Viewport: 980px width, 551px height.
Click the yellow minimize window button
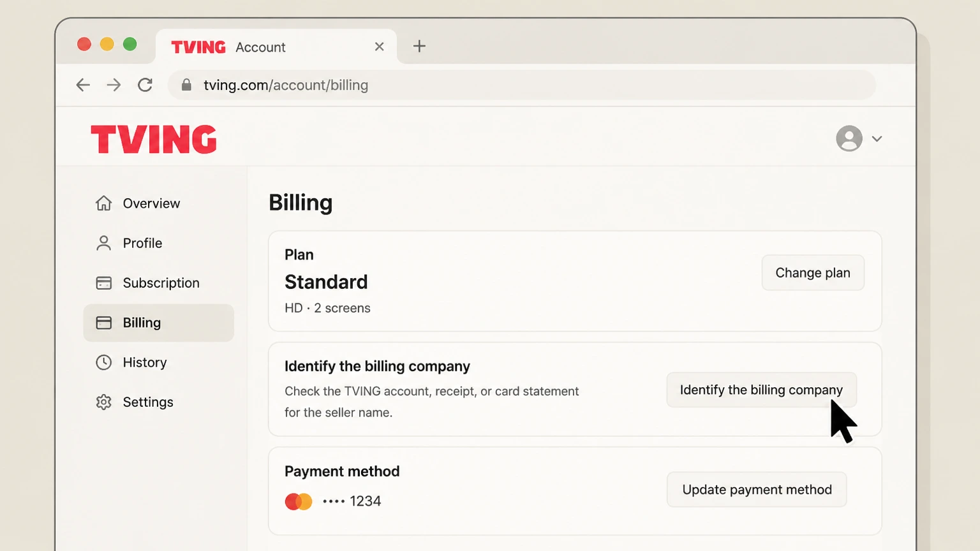point(107,44)
